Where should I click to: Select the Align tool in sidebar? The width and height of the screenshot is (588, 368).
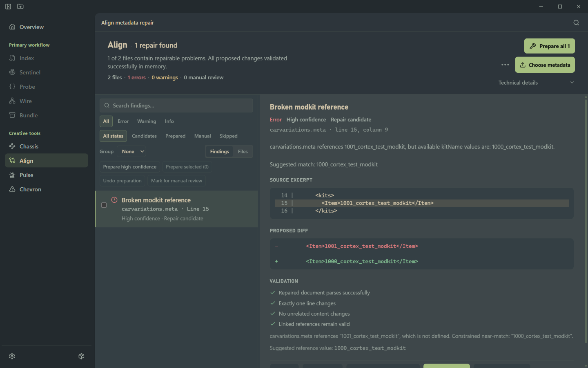pyautogui.click(x=47, y=161)
